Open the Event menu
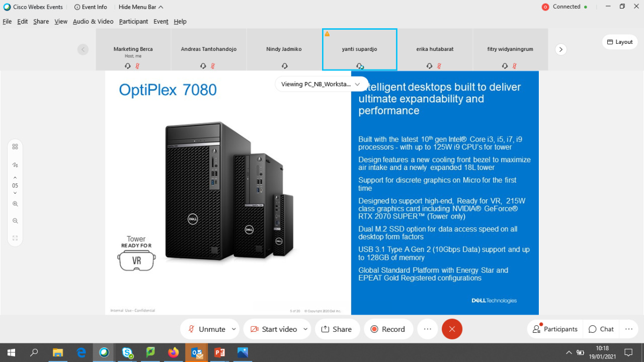 (161, 22)
